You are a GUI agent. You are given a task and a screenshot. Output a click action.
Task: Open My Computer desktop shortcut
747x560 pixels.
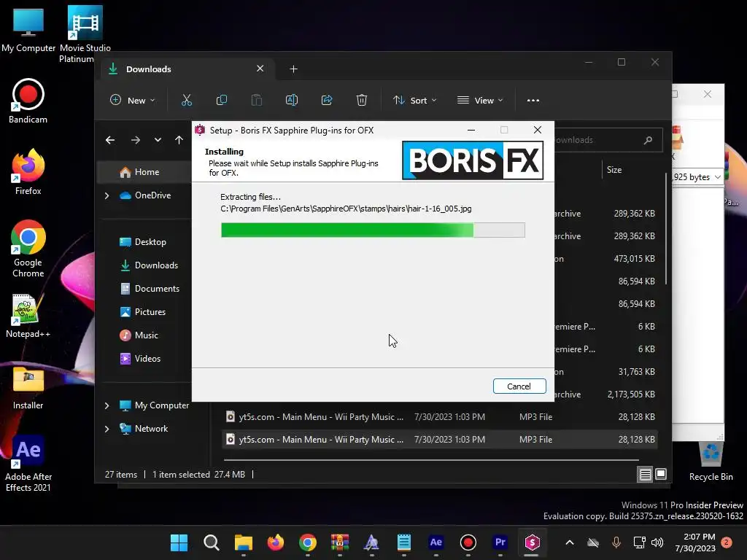[28, 29]
